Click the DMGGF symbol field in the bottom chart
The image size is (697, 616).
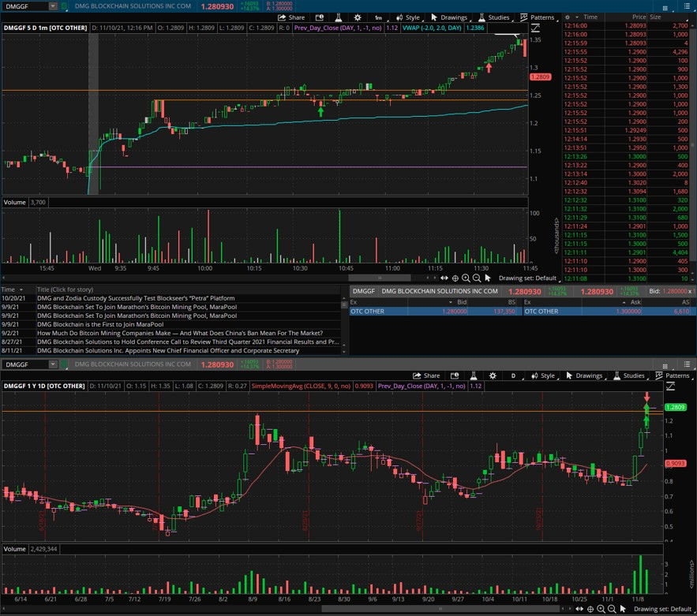24,364
